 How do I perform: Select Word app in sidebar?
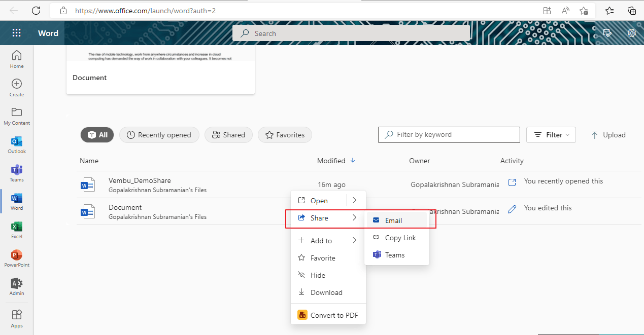click(17, 201)
